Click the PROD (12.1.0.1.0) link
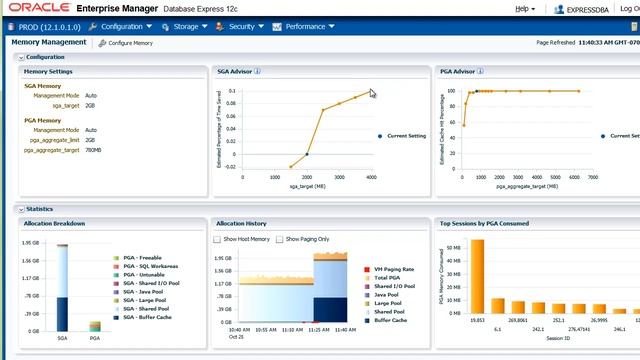The width and height of the screenshot is (640, 360). coord(49,27)
